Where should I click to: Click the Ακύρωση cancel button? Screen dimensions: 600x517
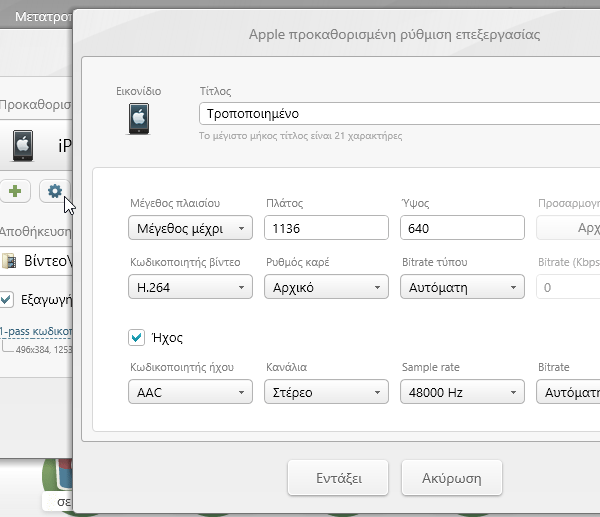click(x=452, y=478)
